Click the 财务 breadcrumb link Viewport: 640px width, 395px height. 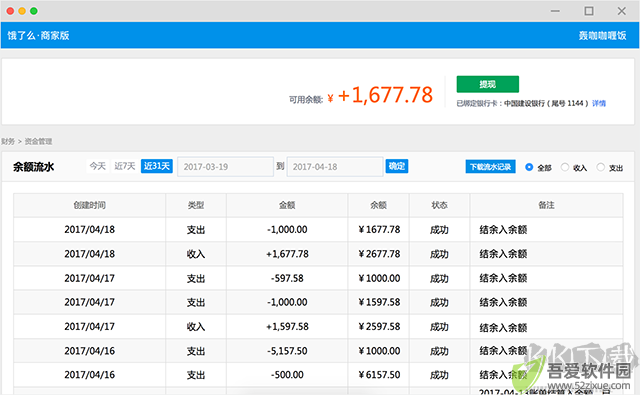tap(8, 142)
